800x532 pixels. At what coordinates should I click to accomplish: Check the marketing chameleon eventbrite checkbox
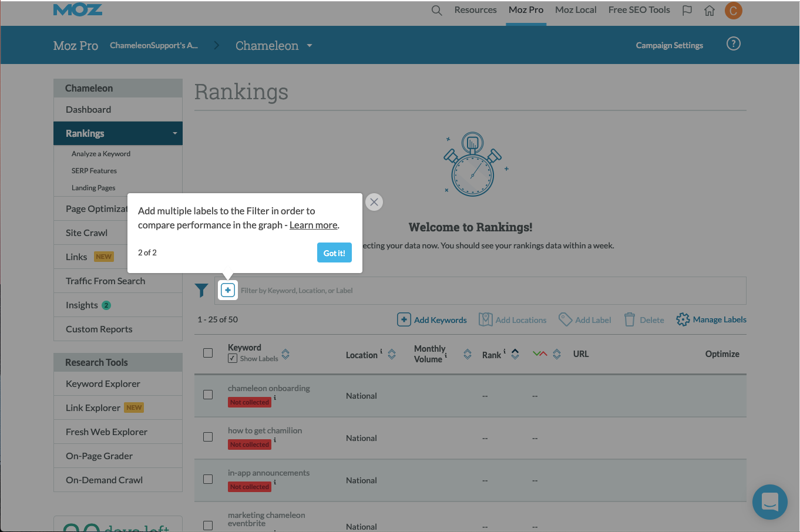[208, 526]
